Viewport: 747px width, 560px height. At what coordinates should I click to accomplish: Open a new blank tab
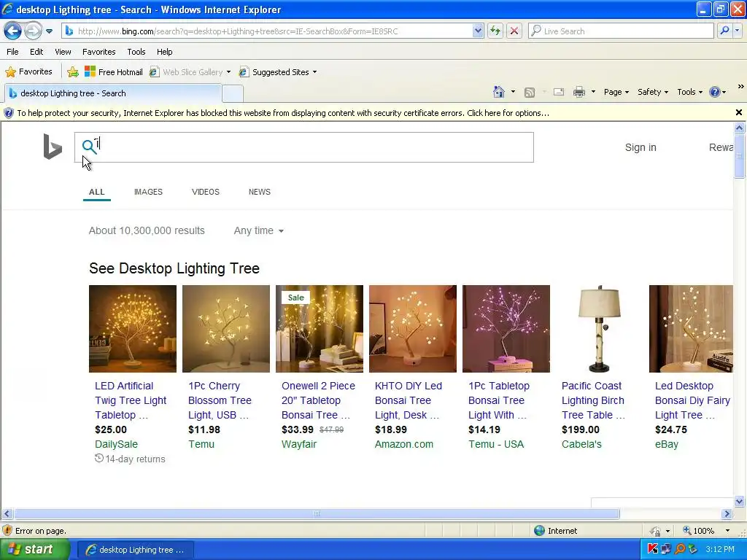pos(233,93)
